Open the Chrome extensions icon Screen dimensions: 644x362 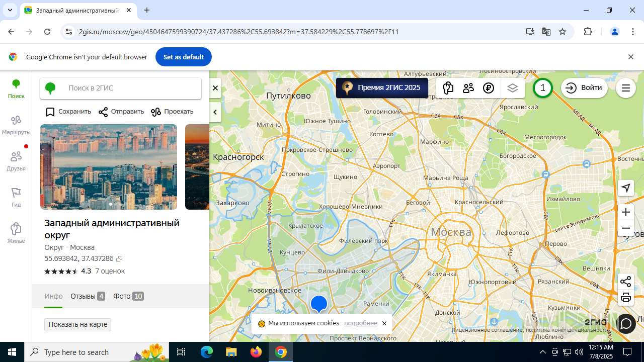[588, 32]
